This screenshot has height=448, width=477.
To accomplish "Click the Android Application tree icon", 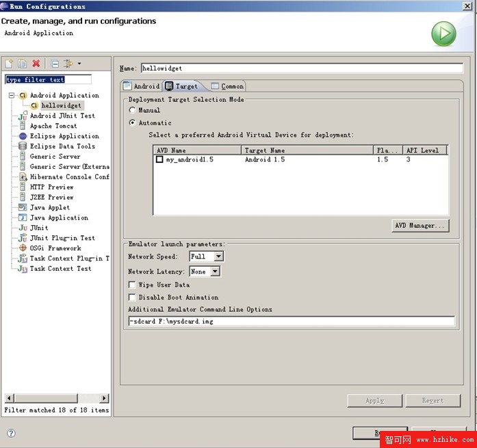I will 23,96.
